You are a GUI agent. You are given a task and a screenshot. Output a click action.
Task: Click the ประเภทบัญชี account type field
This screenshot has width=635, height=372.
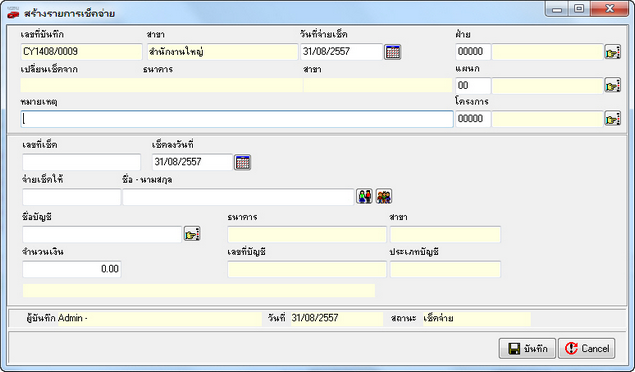coord(445,269)
